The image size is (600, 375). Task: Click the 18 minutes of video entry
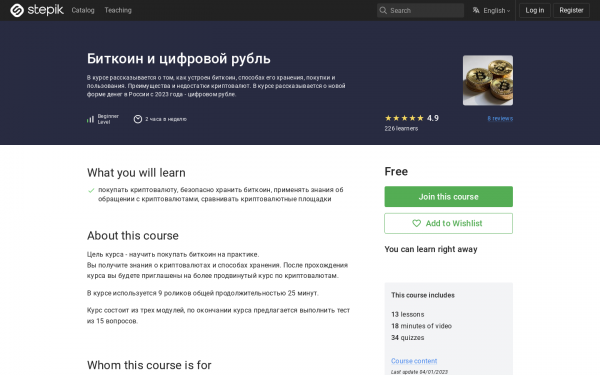[x=421, y=326]
